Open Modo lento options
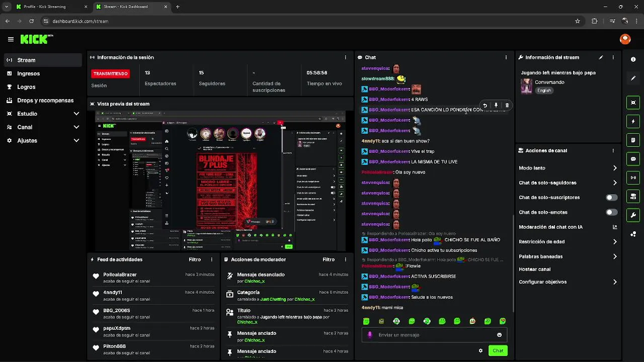This screenshot has height=362, width=644. tap(568, 168)
